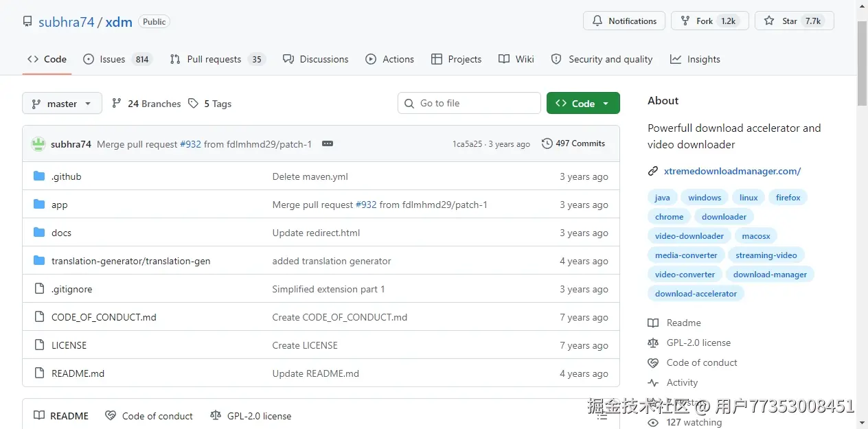Click the translation-generator folder icon

[x=39, y=261]
